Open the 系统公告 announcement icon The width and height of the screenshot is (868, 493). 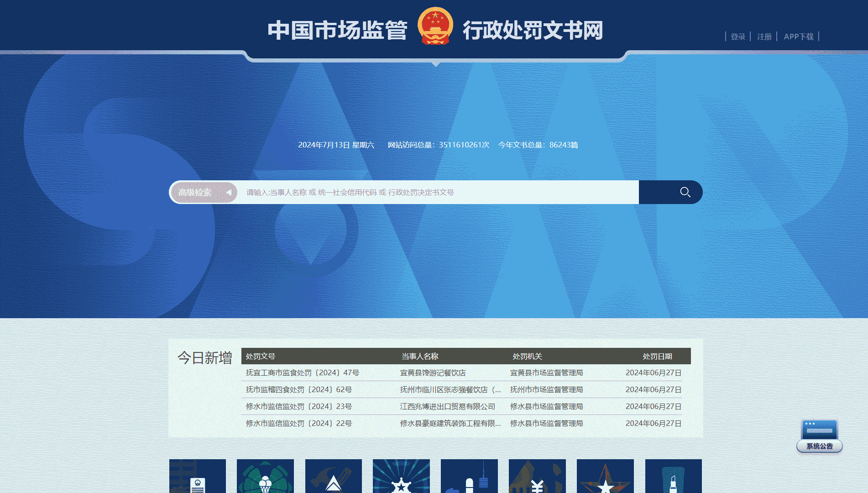pos(820,436)
